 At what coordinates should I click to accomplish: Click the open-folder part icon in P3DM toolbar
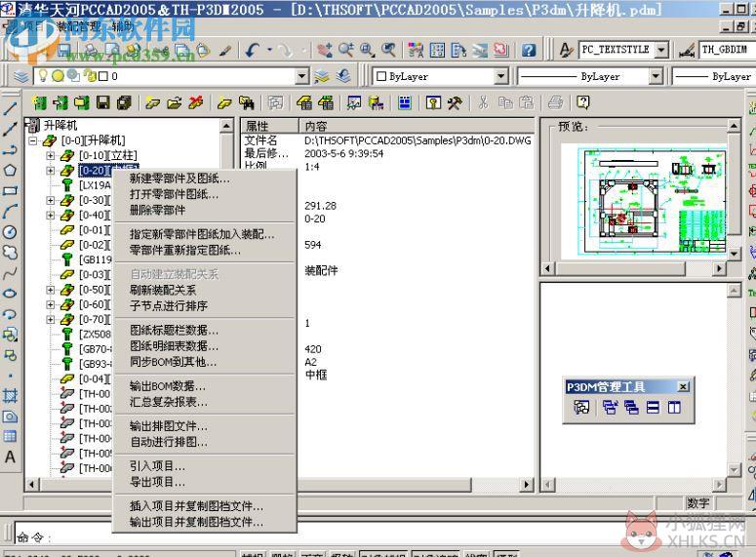click(175, 102)
